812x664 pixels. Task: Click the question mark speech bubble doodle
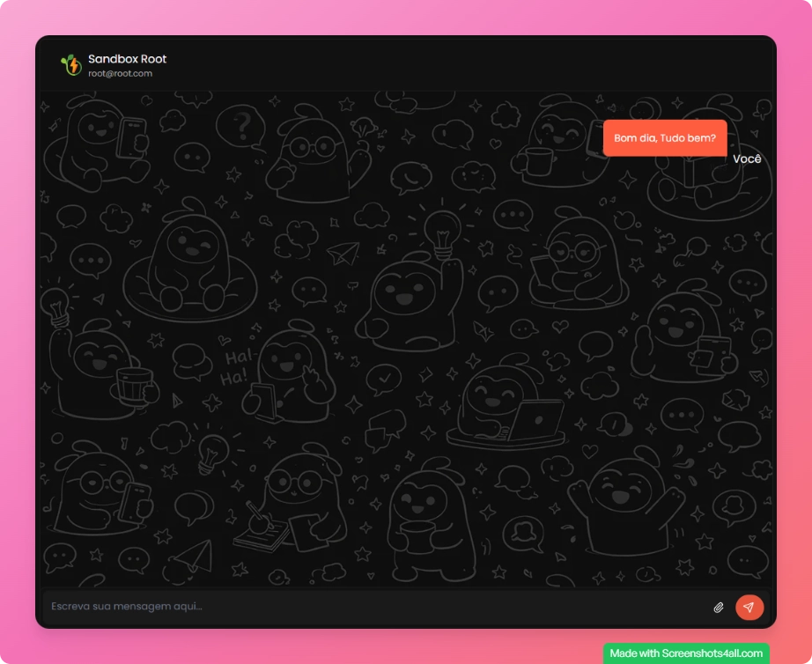pos(241,126)
